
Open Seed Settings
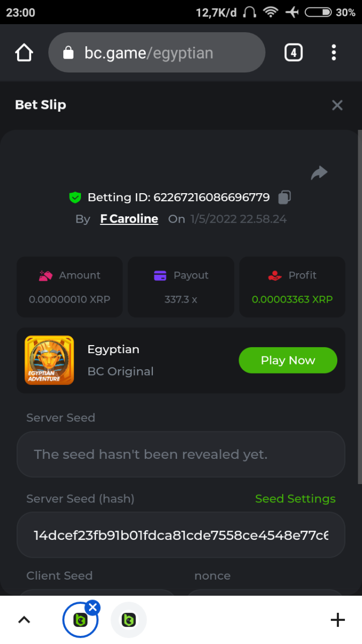point(295,499)
